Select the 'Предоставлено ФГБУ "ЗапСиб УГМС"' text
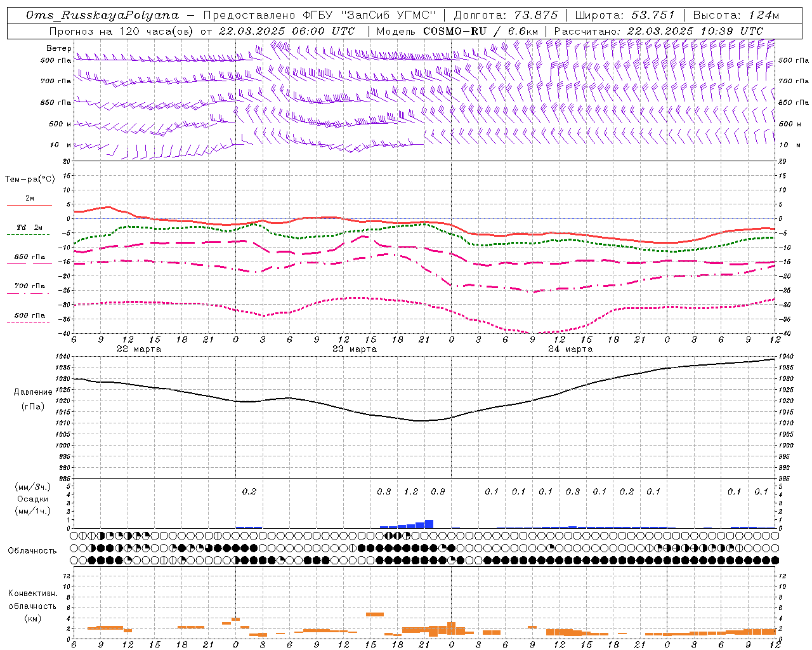The width and height of the screenshot is (812, 650). click(319, 15)
